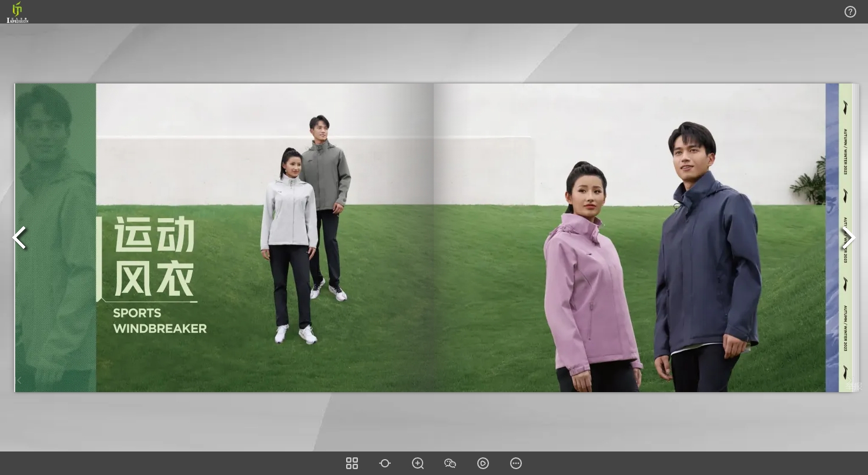Click the left catalog page with 运动风衣 title
868x475 pixels.
(x=224, y=237)
